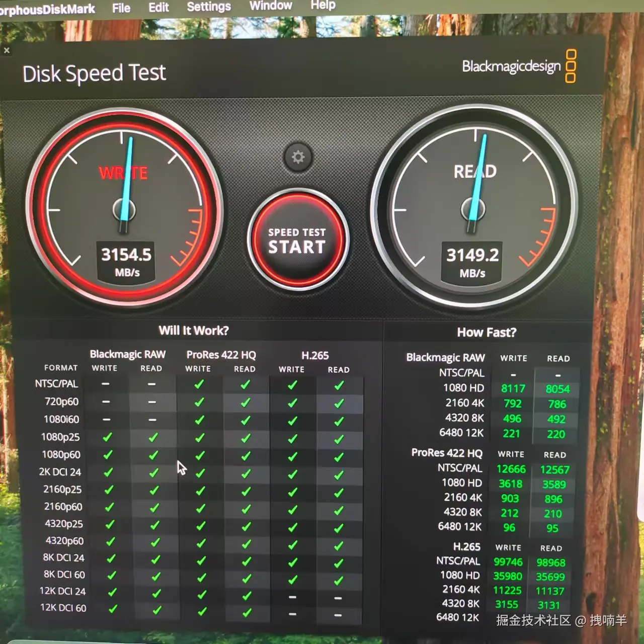Select the 3149.2 MB/s read readout
Image resolution: width=644 pixels, height=644 pixels.
(472, 256)
